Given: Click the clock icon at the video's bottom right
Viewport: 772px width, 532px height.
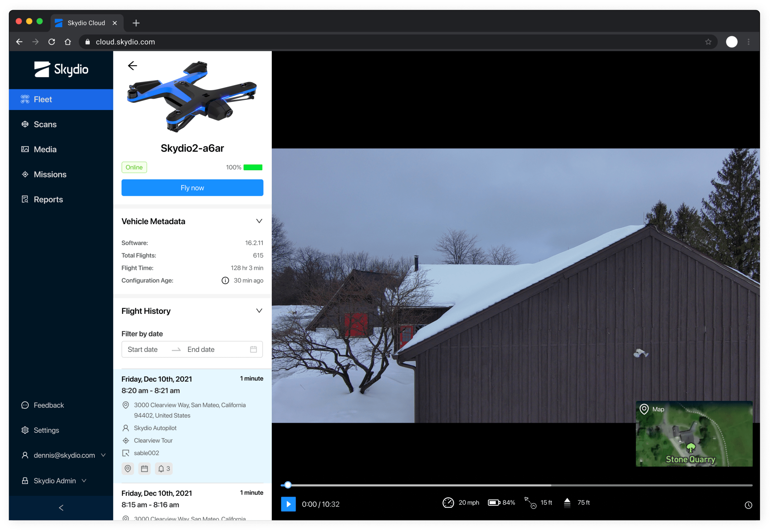Looking at the screenshot, I should 748,505.
